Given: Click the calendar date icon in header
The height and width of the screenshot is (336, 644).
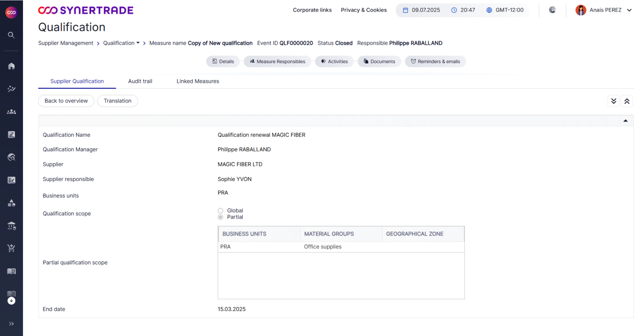Looking at the screenshot, I should 405,10.
